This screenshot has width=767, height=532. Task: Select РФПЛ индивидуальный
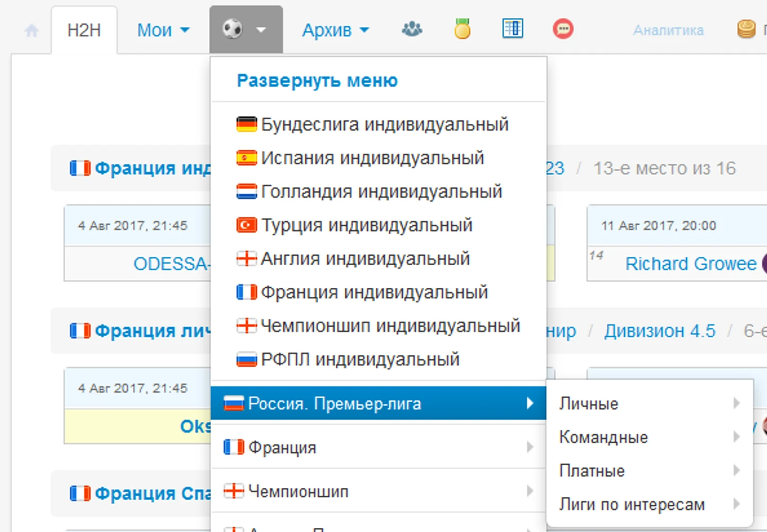coord(348,360)
